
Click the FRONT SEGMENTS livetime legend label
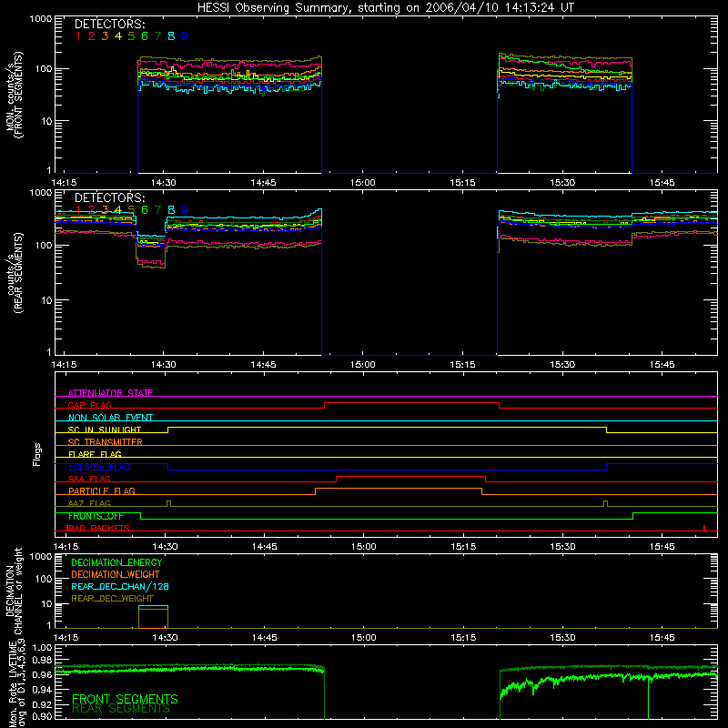[x=125, y=699]
